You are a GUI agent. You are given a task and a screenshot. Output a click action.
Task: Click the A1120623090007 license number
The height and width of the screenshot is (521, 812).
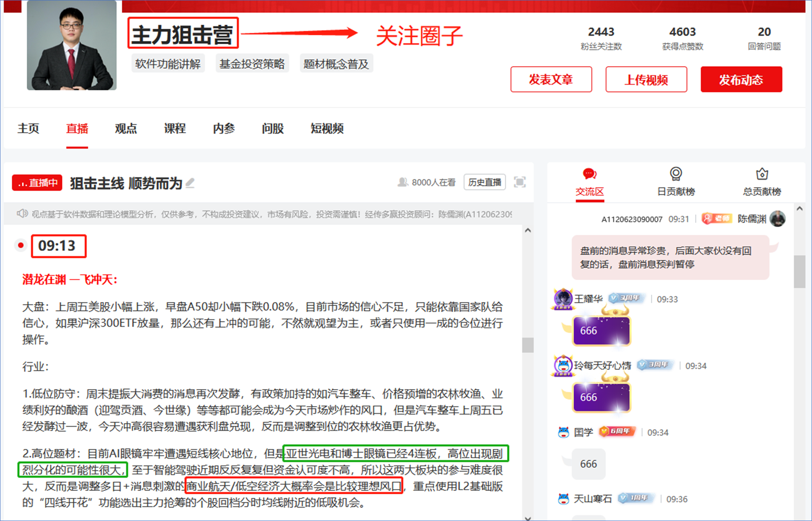pos(632,219)
